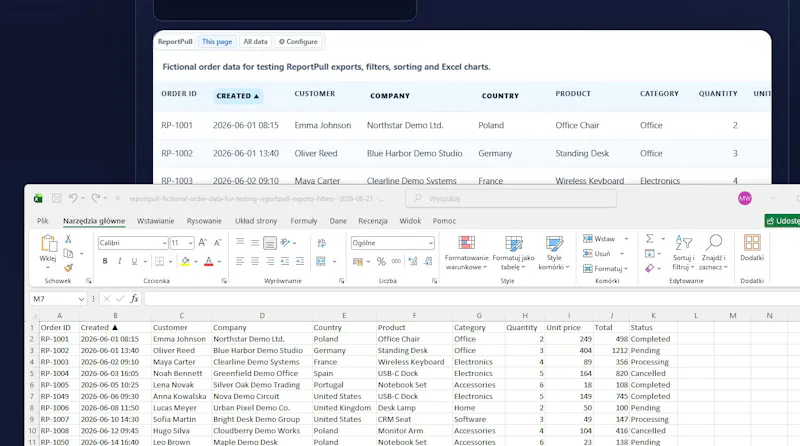Open Formatuj jako tabelę menu

coord(513,253)
